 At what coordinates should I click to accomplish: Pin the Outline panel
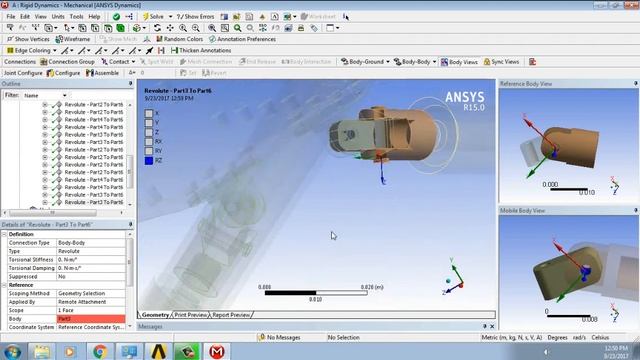pos(131,84)
